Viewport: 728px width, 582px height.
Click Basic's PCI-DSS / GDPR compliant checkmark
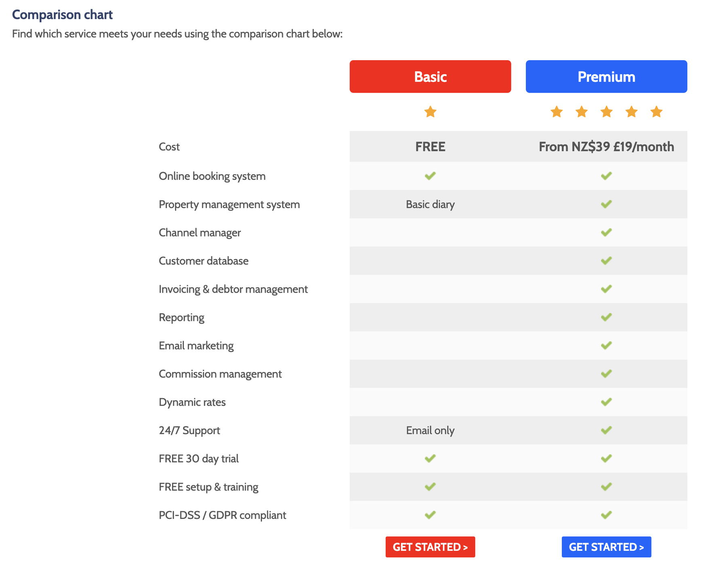[x=430, y=515]
